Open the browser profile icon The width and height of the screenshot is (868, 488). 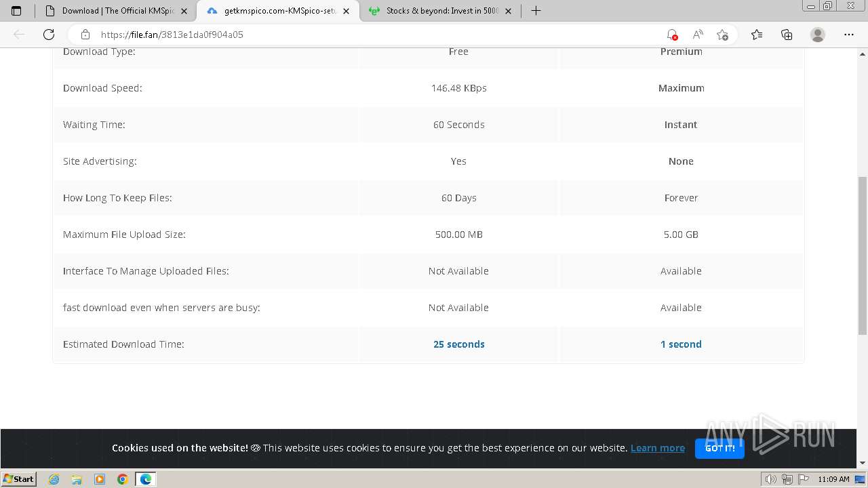(x=818, y=35)
